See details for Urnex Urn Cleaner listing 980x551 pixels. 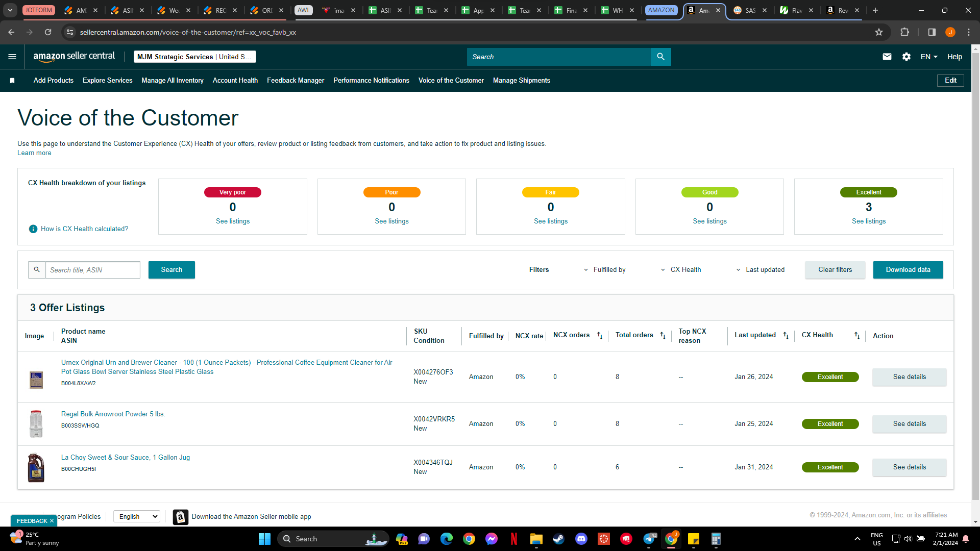tap(910, 377)
